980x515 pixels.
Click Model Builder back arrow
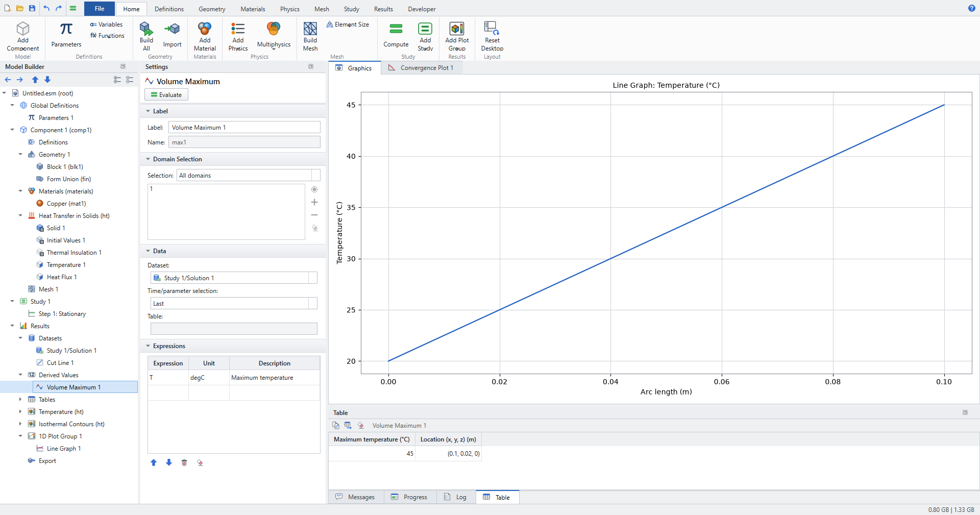point(8,80)
